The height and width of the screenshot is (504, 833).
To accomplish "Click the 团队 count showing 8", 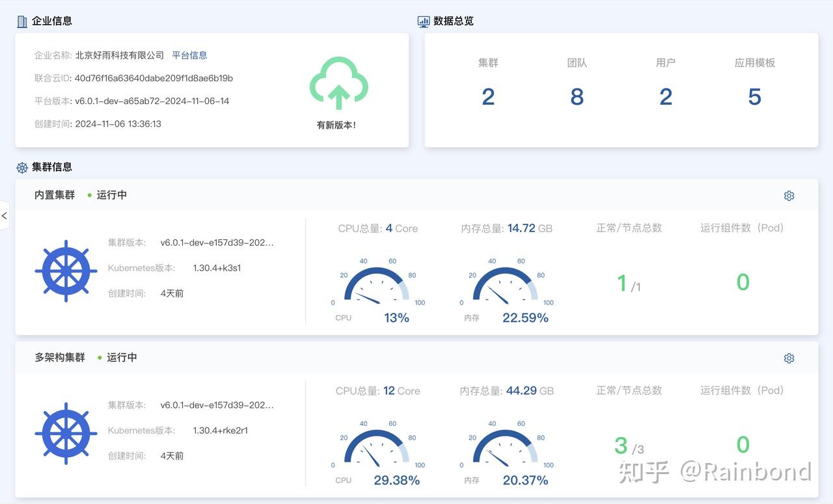I will click(x=576, y=97).
